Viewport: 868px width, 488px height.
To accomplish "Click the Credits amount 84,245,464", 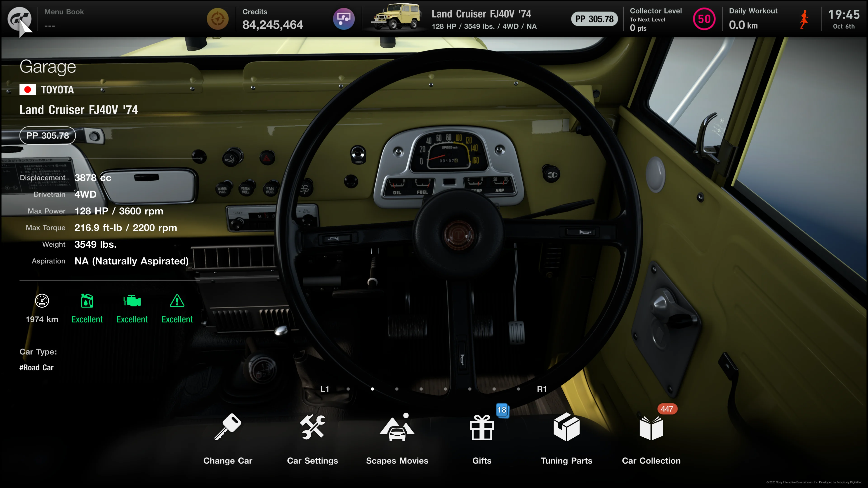I will 273,25.
